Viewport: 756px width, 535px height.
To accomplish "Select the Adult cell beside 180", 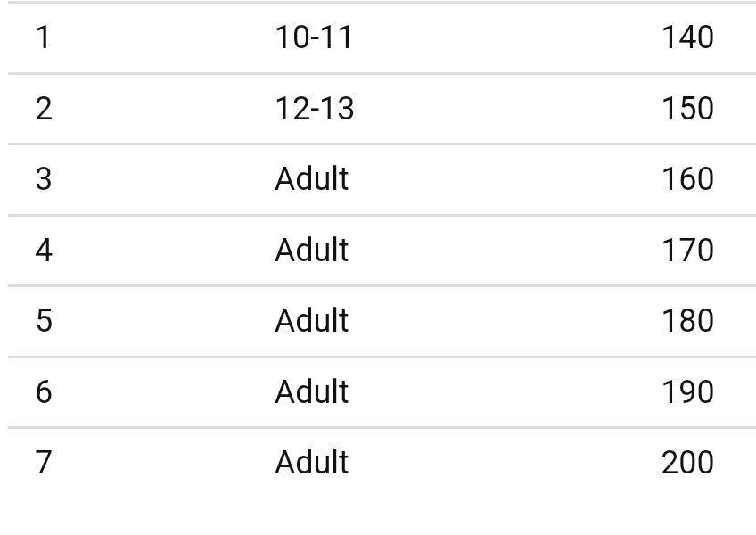I will (311, 321).
